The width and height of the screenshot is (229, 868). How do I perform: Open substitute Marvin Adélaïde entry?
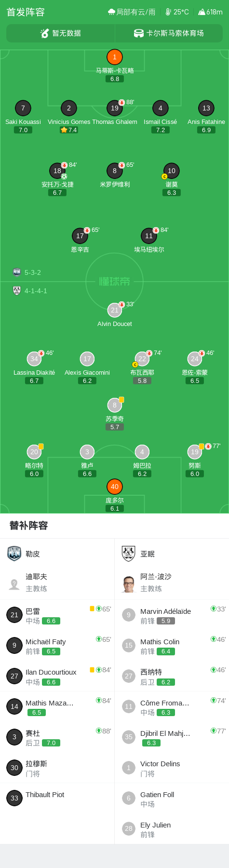click(x=172, y=615)
